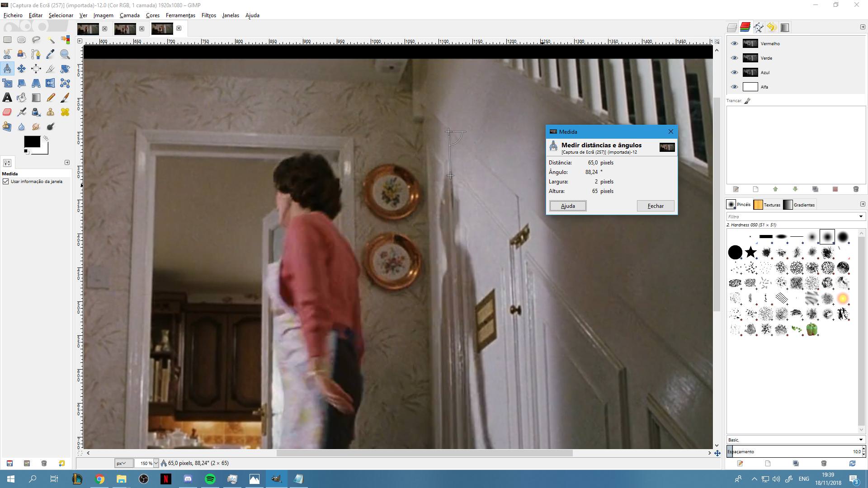Select the Move tool
This screenshot has height=488, width=868.
point(22,69)
